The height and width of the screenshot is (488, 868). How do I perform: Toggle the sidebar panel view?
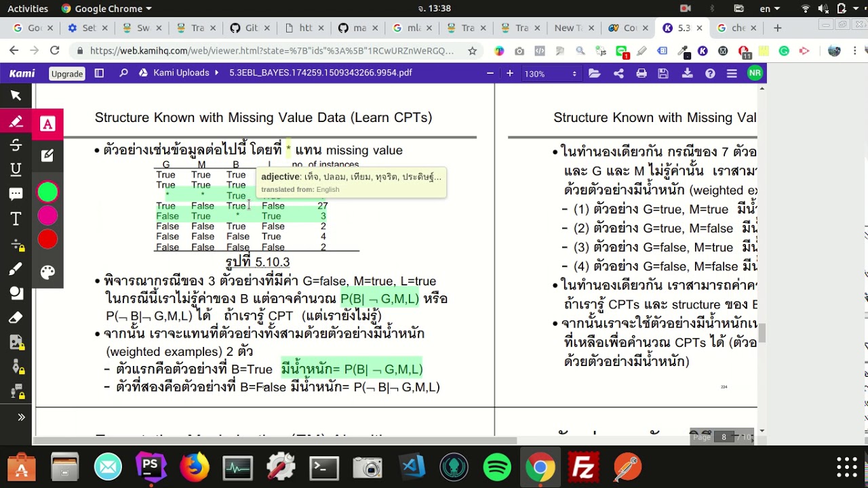click(99, 73)
